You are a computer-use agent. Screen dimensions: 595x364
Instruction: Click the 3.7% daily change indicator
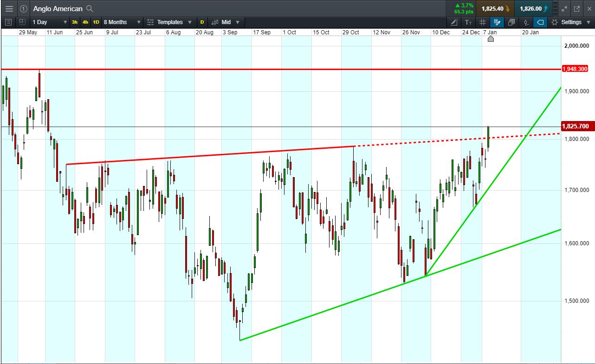(463, 6)
